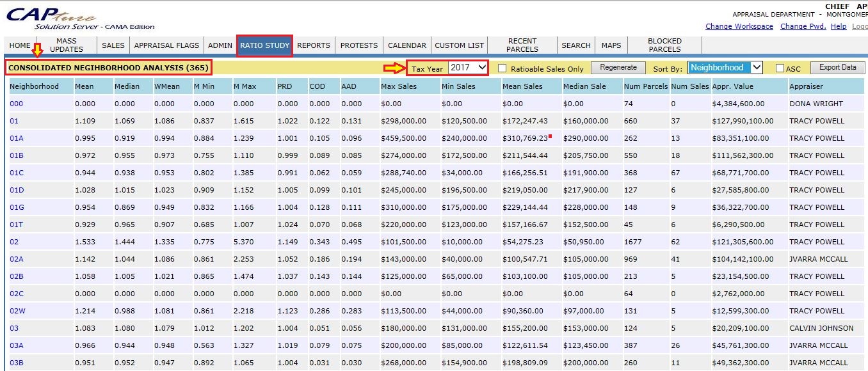The width and height of the screenshot is (868, 371).
Task: Open neighborhood 01A link
Action: coord(16,138)
